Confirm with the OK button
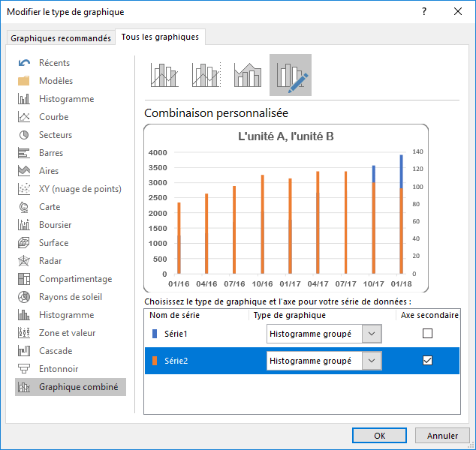 [x=379, y=436]
